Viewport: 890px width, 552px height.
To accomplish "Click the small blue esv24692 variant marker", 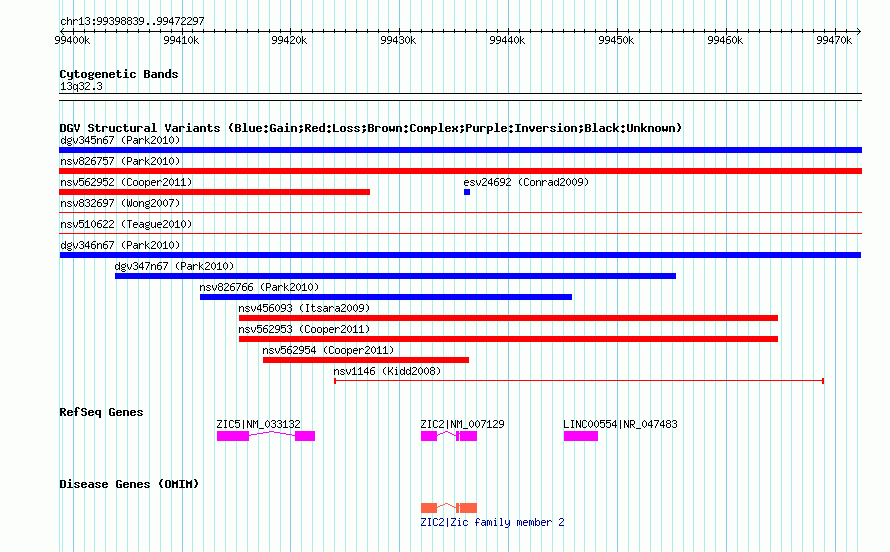I will coord(467,192).
